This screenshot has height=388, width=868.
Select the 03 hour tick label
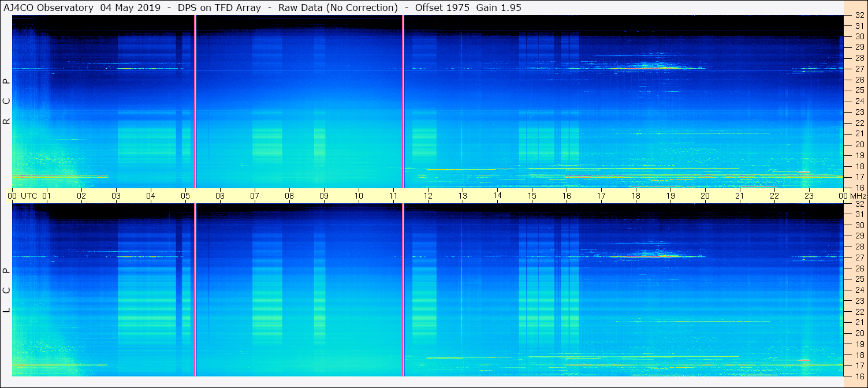coord(116,196)
